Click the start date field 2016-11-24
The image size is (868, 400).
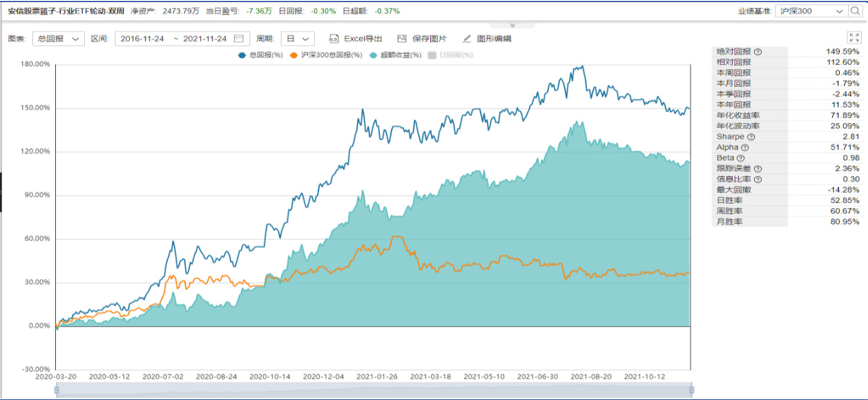142,39
